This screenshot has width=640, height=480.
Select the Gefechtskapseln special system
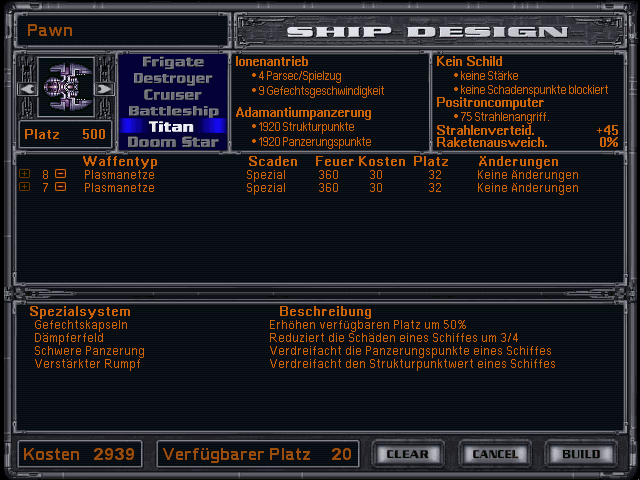(x=81, y=325)
